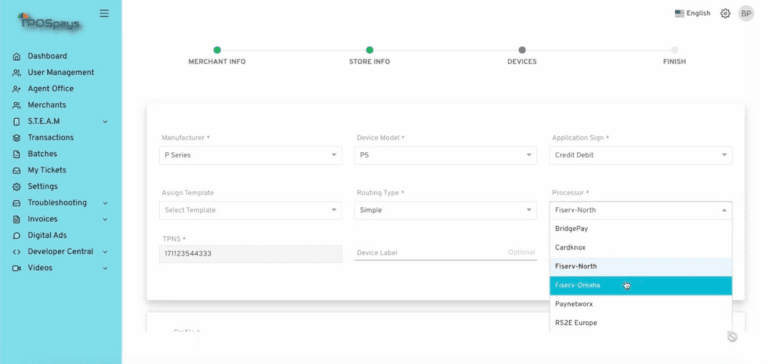Click the User Management people icon
This screenshot has width=768, height=364.
pyautogui.click(x=17, y=73)
